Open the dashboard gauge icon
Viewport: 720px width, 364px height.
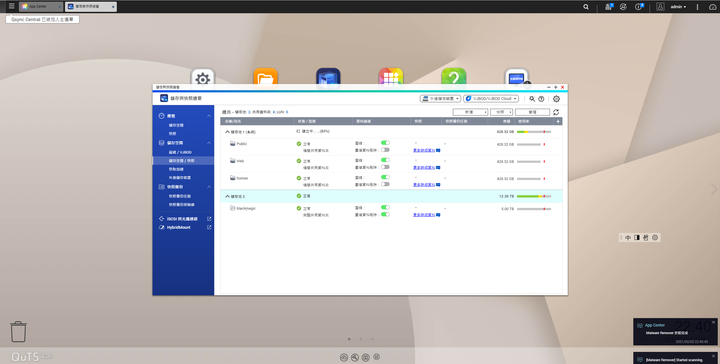click(x=713, y=7)
